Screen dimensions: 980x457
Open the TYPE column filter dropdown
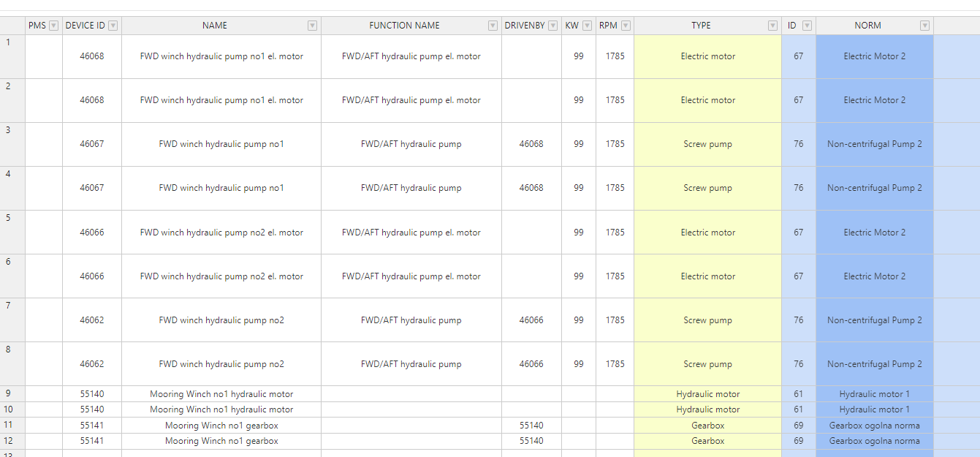click(772, 26)
